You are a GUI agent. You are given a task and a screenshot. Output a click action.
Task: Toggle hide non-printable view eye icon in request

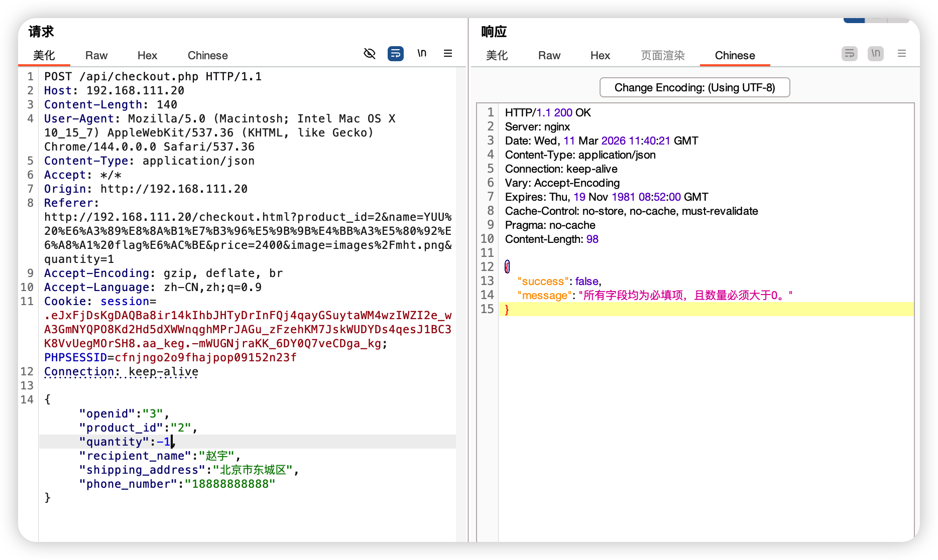point(370,54)
